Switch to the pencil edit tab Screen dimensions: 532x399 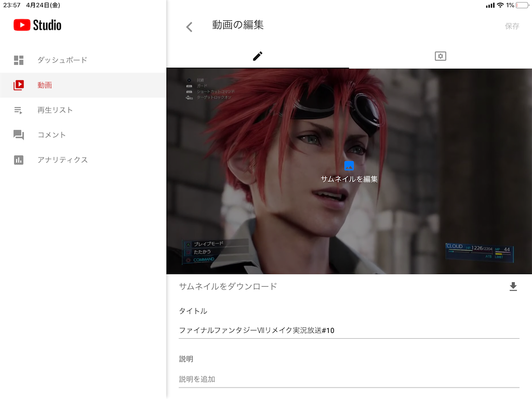pyautogui.click(x=258, y=56)
